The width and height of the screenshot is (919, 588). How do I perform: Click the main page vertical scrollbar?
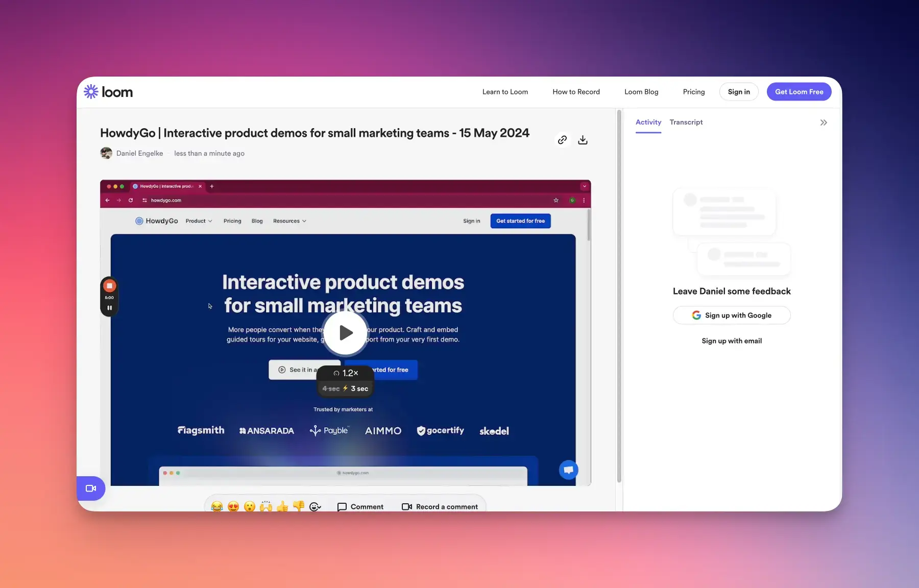tap(619, 296)
